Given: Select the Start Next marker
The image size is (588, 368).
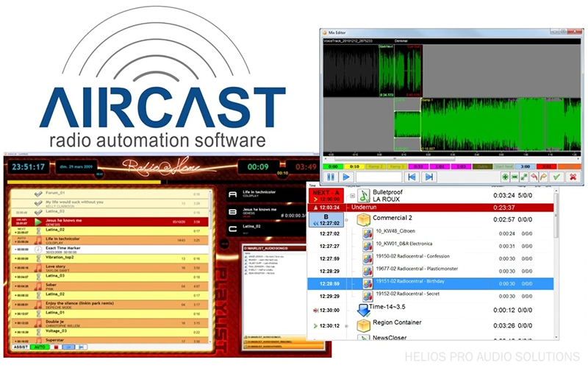Looking at the screenshot, I should click(x=503, y=166).
